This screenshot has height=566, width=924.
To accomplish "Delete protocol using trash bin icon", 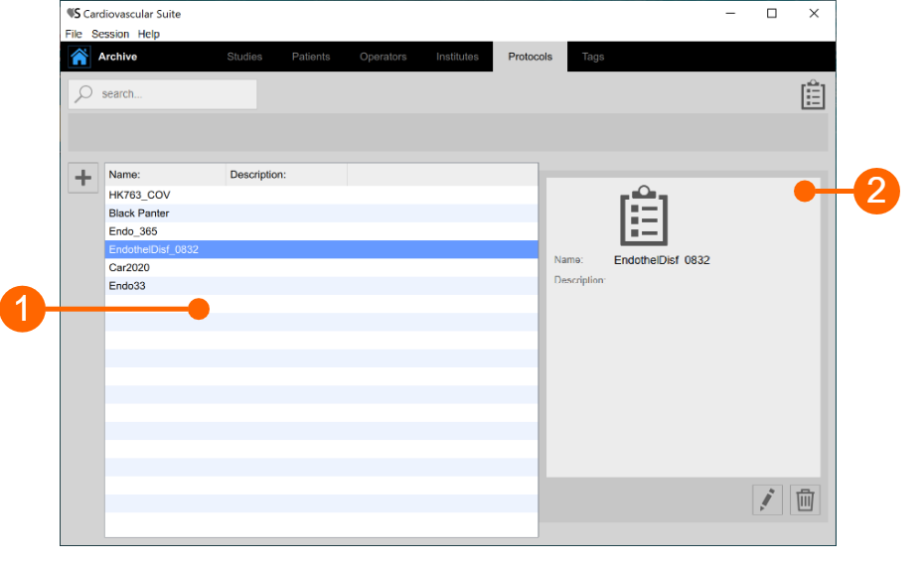I will pos(805,500).
